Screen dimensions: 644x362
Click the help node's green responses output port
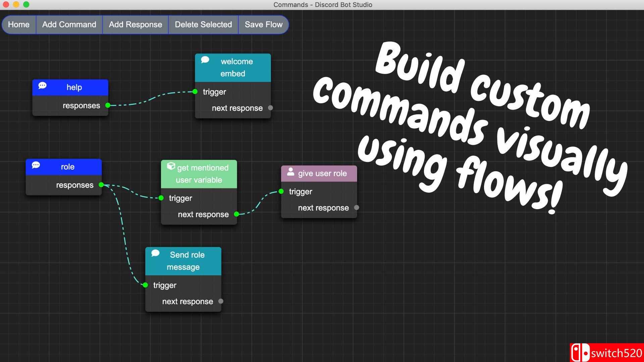pos(108,105)
